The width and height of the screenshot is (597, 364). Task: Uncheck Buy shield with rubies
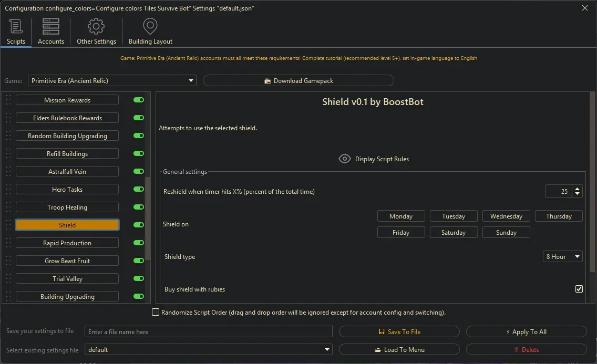[x=579, y=288]
